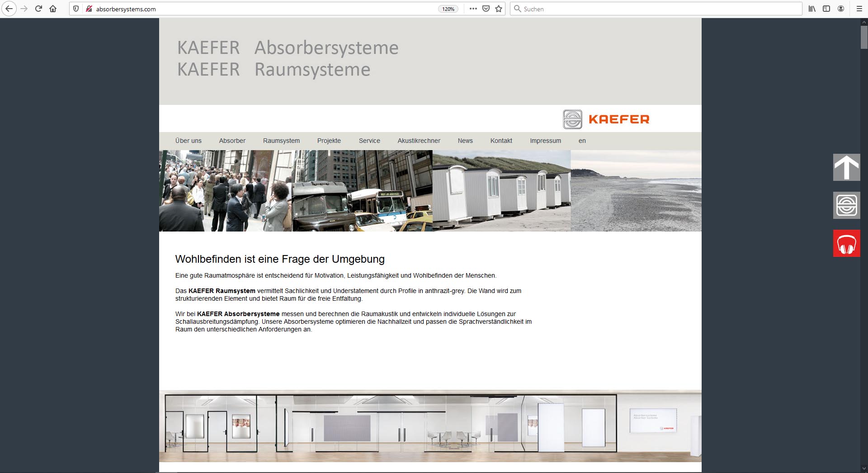Switch language to en

tap(582, 141)
